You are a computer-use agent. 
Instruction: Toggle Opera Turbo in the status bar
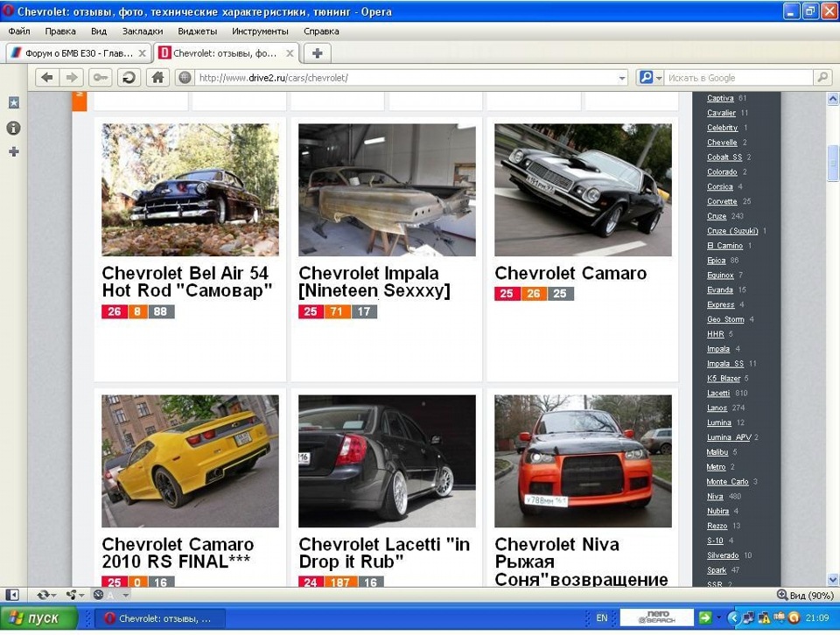coord(72,595)
